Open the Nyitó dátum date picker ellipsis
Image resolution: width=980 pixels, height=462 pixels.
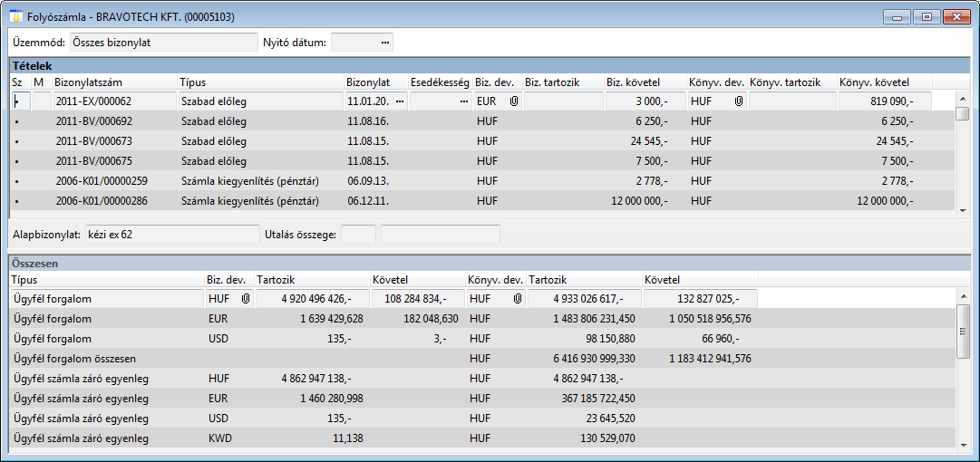[x=385, y=43]
